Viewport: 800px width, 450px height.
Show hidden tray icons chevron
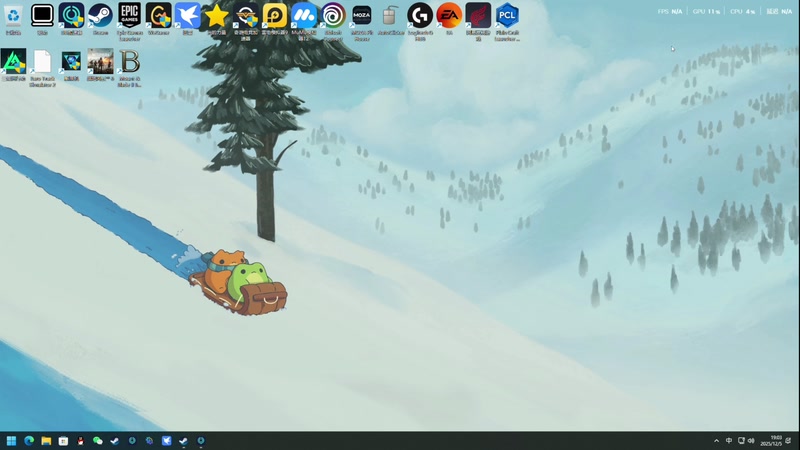[x=716, y=441]
